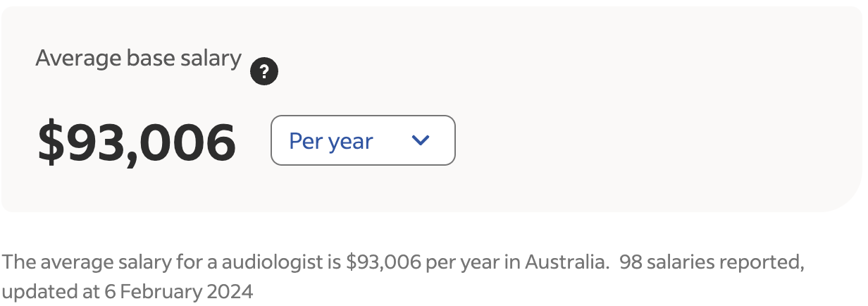Click empty space right of the dropdown

click(634, 140)
